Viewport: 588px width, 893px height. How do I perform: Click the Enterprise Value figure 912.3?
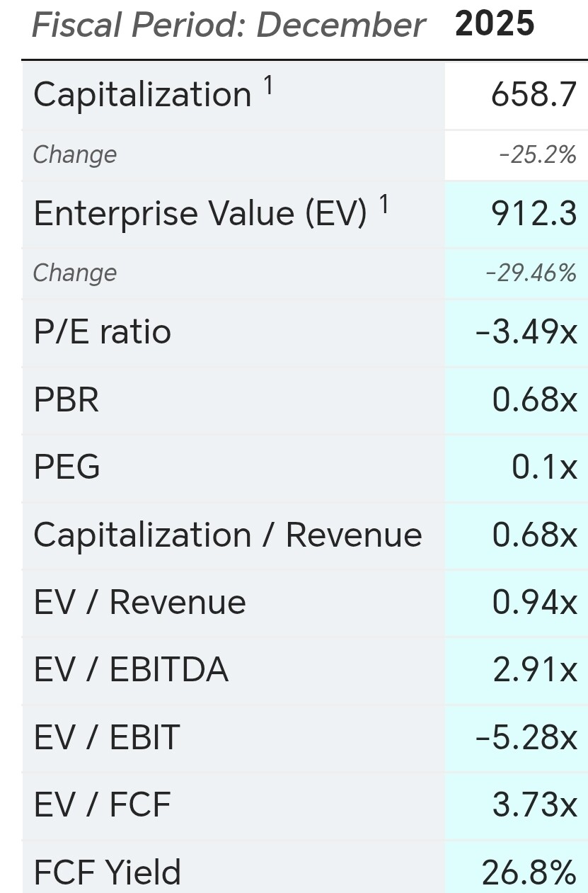point(534,213)
